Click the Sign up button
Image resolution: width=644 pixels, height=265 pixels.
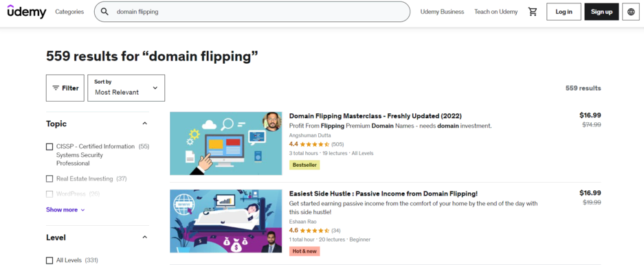click(601, 12)
